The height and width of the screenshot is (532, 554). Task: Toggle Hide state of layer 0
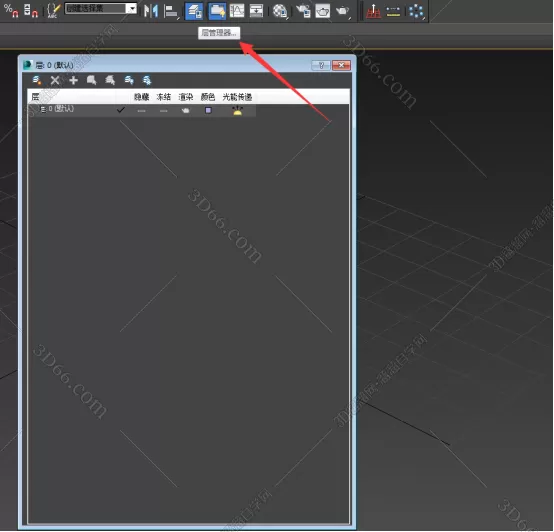(141, 111)
